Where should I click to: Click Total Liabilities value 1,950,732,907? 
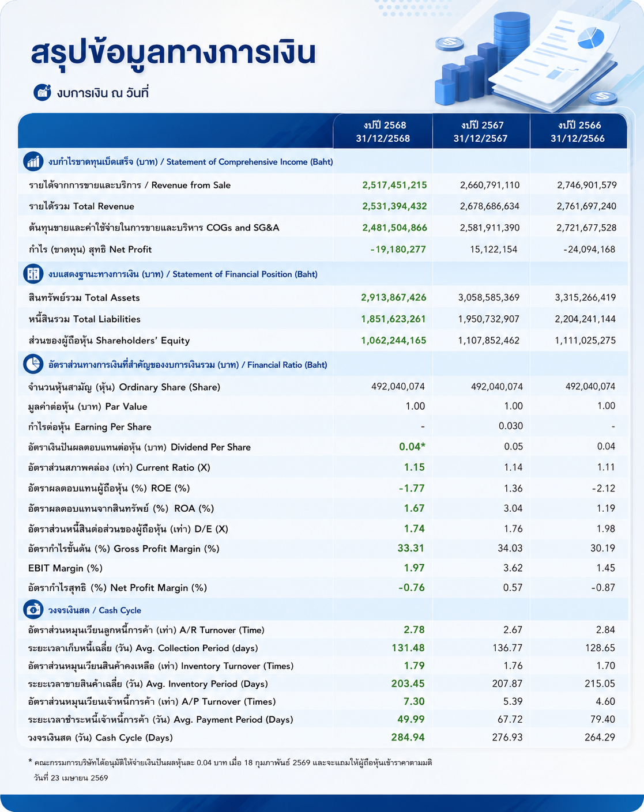click(x=489, y=319)
